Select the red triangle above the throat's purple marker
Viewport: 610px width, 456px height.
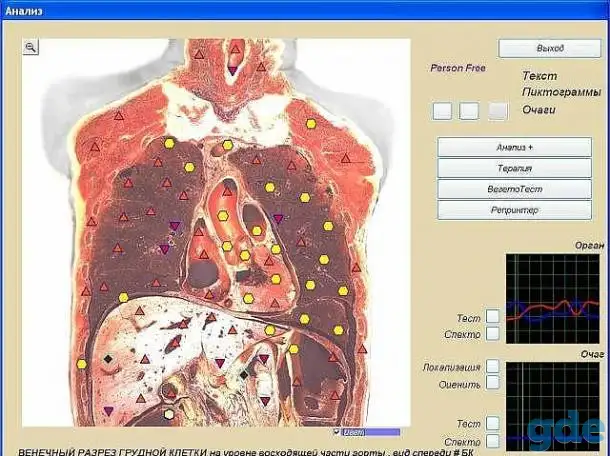235,49
